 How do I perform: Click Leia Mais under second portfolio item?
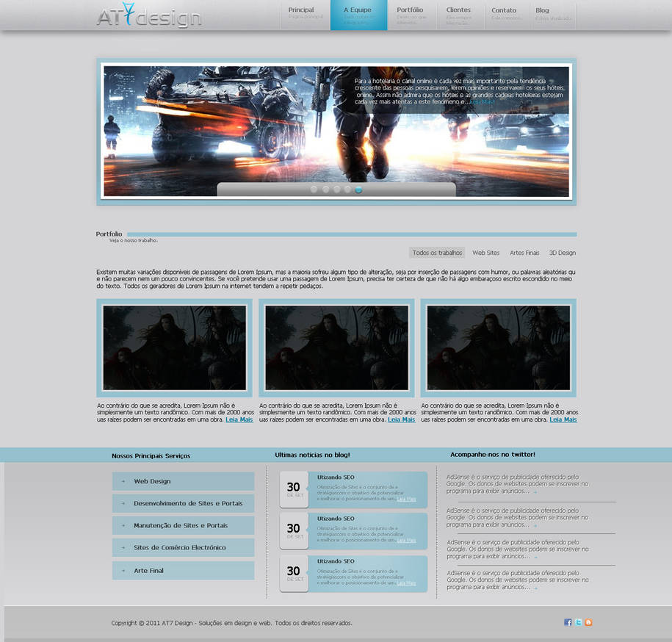(x=402, y=419)
